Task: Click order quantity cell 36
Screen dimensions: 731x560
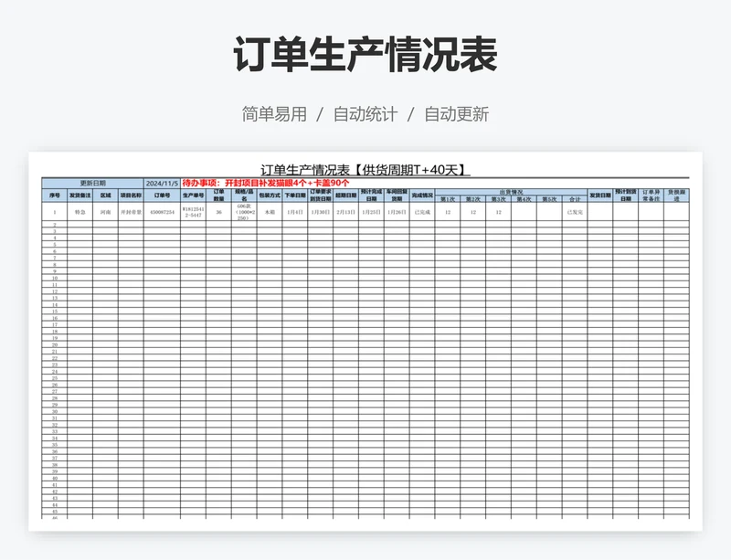Action: click(x=218, y=212)
